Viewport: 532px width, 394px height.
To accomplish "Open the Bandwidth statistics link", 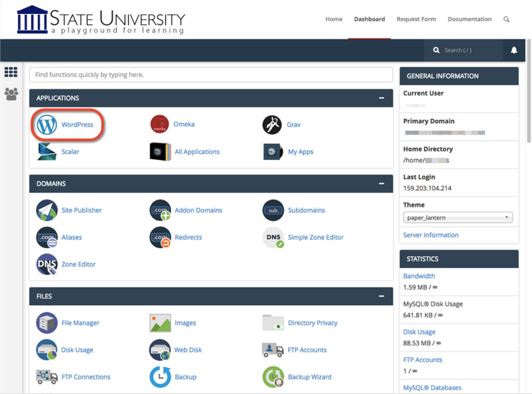I will point(419,276).
